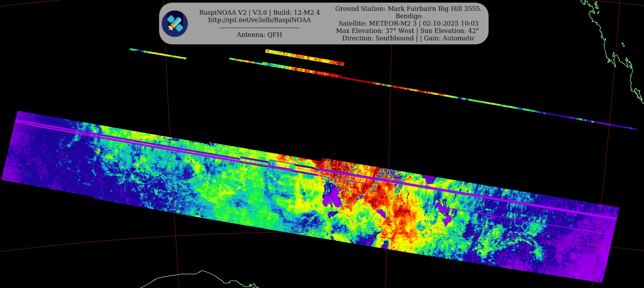Viewport: 644px width, 288px height.
Task: Click the Sun Elevation 42° text
Action: [449, 31]
